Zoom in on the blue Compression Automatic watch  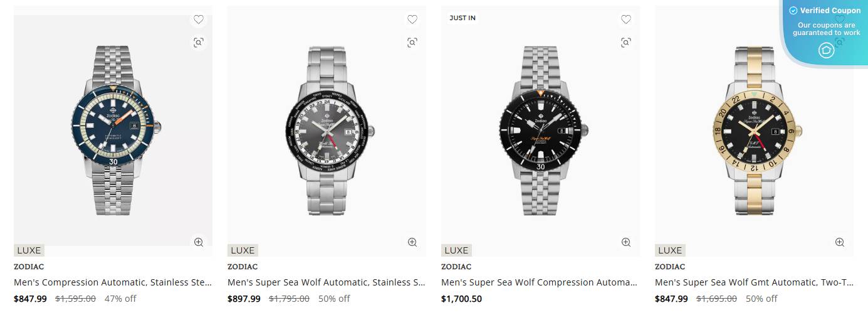click(x=199, y=242)
